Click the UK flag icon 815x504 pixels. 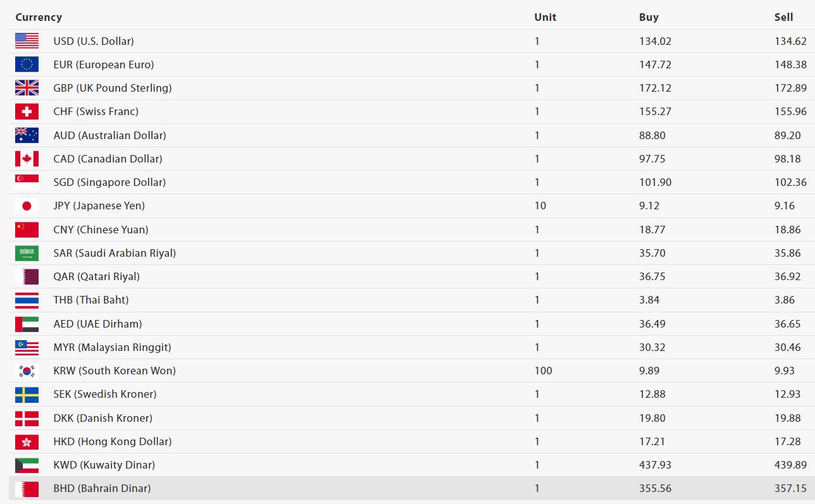click(x=27, y=88)
